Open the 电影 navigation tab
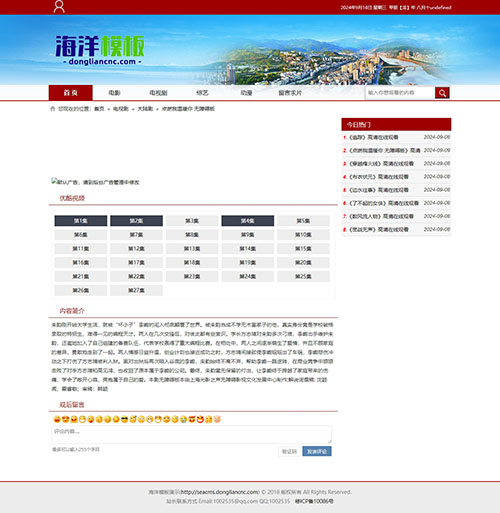This screenshot has height=513, width=500. [114, 93]
